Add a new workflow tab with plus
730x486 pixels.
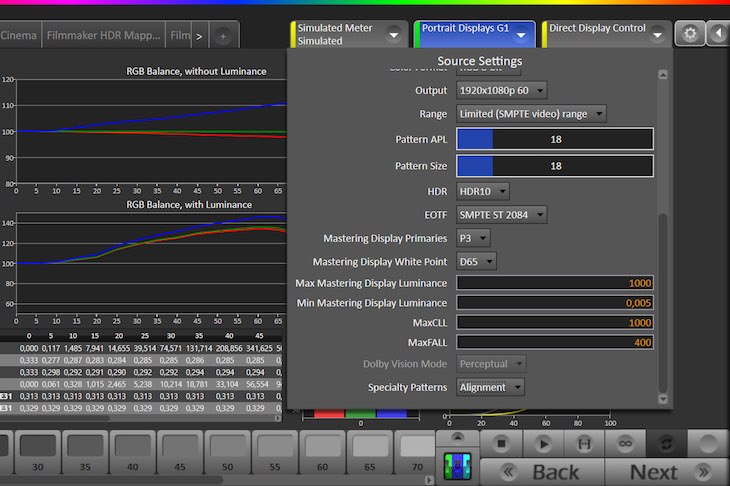223,36
